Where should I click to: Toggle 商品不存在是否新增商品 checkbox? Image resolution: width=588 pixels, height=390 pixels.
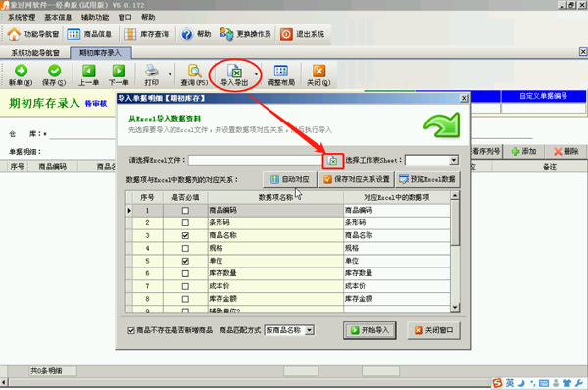tap(131, 331)
